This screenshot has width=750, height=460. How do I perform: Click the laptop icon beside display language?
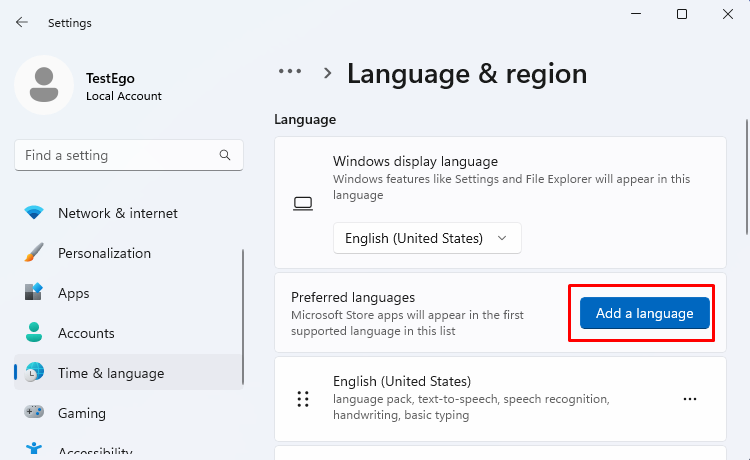point(303,204)
